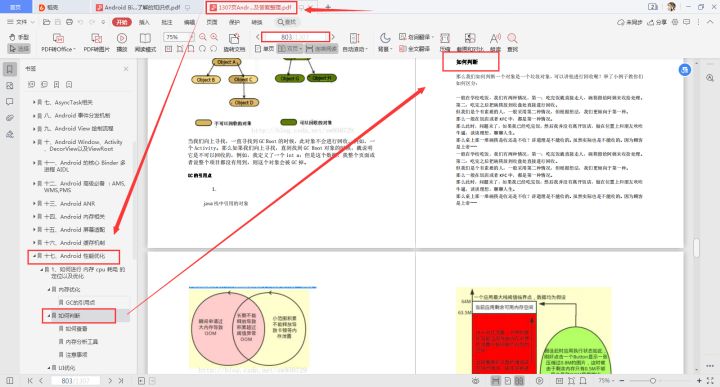The image size is (720, 387).
Task: Jump to first page in status bar
Action: click(30, 381)
